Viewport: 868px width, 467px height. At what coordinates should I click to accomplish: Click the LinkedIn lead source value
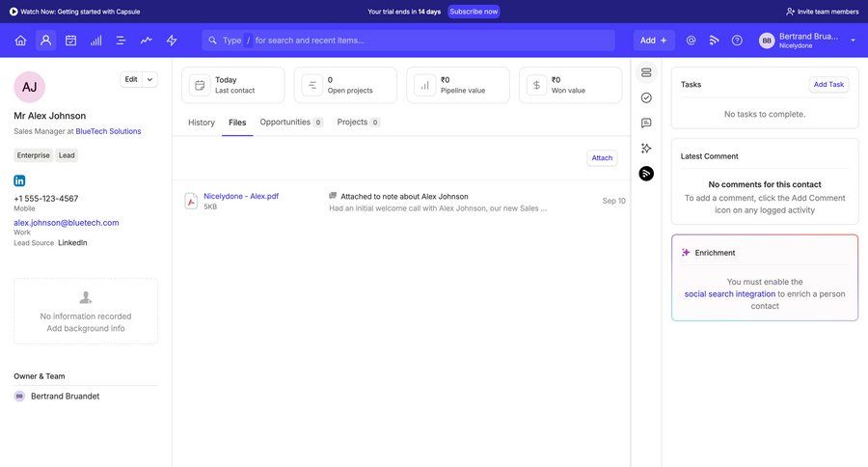(x=72, y=242)
